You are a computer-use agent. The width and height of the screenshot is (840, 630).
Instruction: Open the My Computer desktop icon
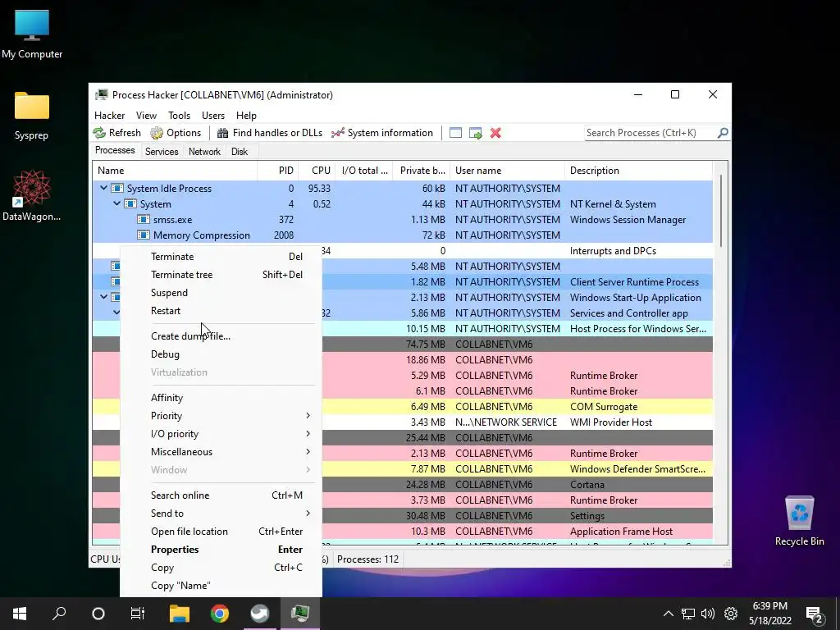pyautogui.click(x=32, y=34)
